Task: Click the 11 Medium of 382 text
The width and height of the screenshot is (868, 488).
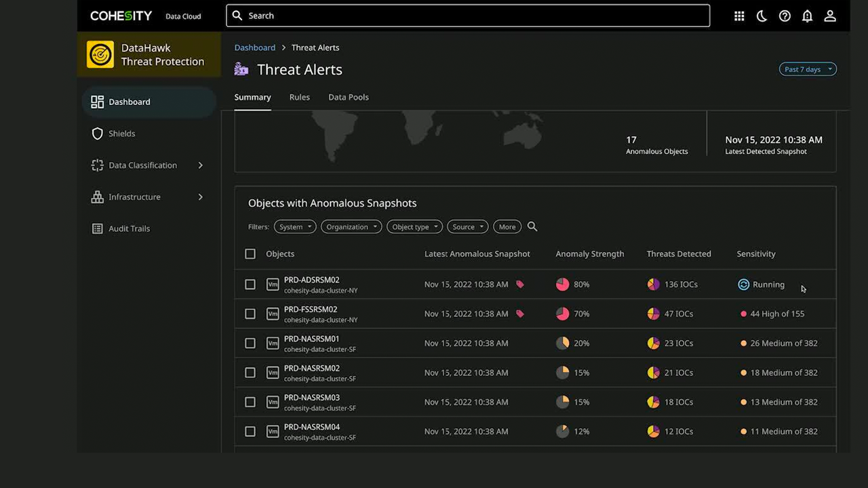Action: click(x=784, y=431)
